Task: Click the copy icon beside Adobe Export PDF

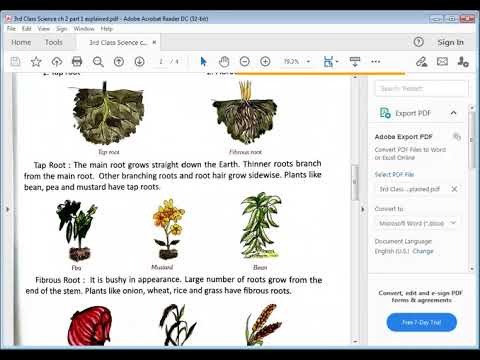Action: click(x=457, y=136)
